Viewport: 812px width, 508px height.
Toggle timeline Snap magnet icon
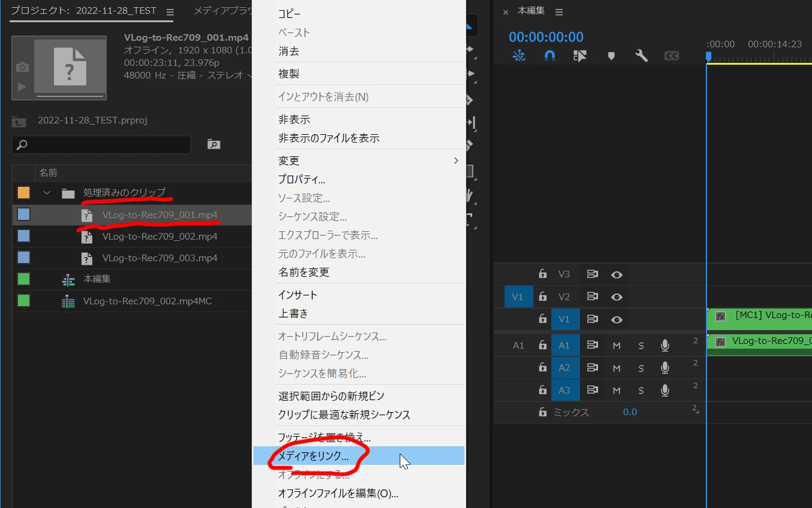pos(550,56)
